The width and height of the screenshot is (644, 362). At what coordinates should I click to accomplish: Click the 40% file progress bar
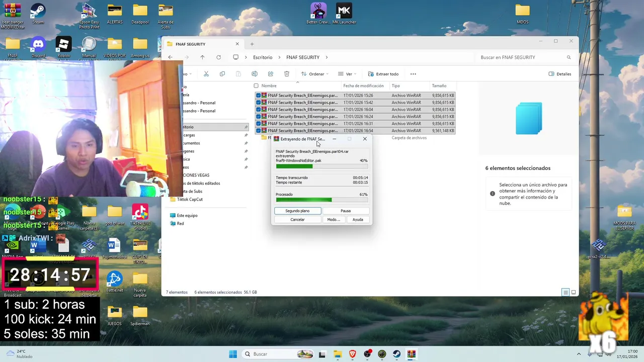tap(321, 166)
